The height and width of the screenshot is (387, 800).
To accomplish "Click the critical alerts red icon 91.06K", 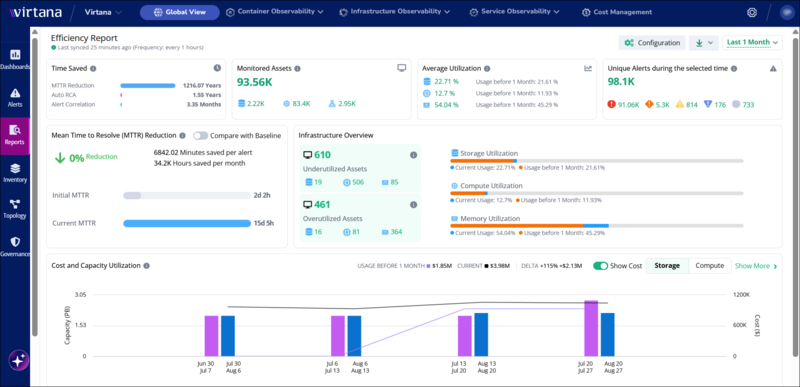I will (x=612, y=104).
